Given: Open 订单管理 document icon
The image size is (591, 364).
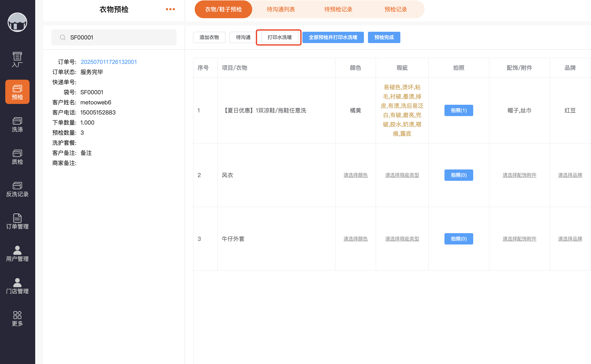Looking at the screenshot, I should point(17,221).
